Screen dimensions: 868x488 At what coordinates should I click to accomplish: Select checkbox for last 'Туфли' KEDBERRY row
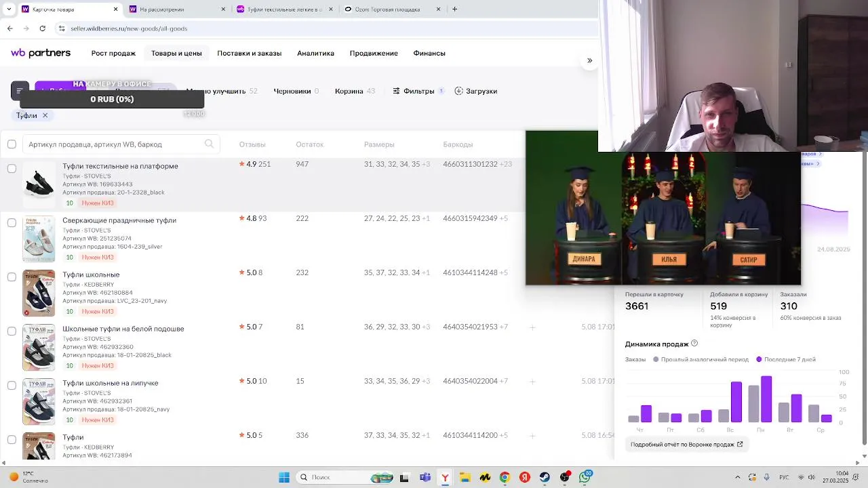(12, 439)
